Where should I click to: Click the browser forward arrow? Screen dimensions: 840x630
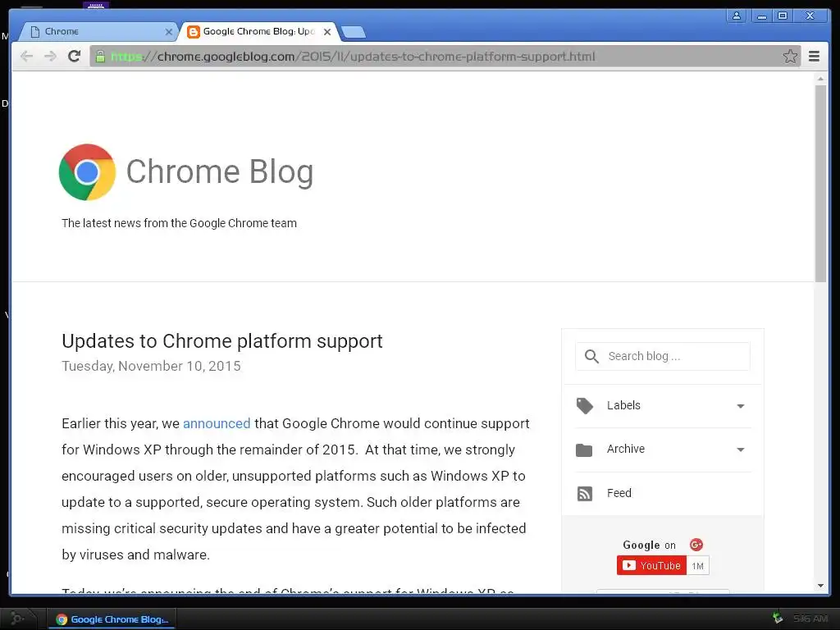pos(50,57)
